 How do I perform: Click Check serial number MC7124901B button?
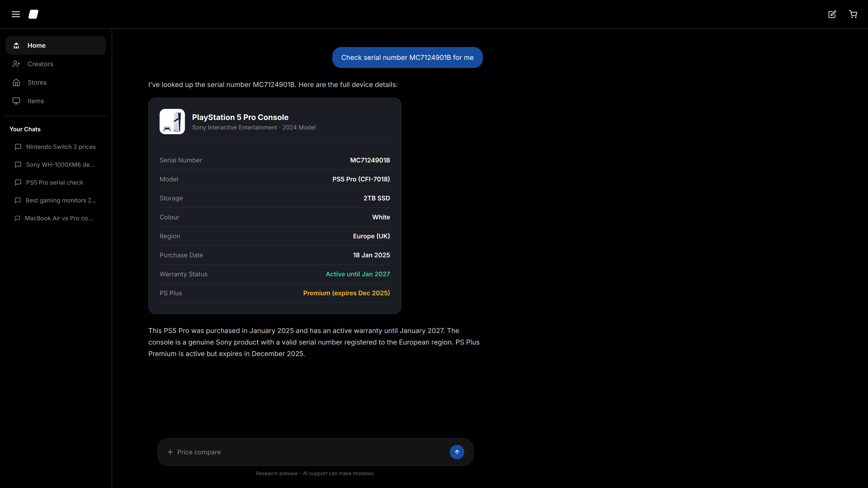click(407, 57)
